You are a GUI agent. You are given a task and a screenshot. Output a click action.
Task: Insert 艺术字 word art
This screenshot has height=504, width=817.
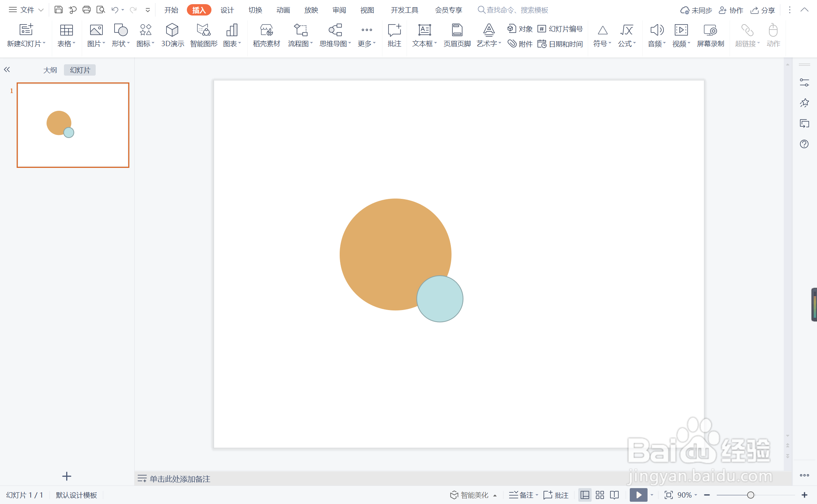[489, 36]
